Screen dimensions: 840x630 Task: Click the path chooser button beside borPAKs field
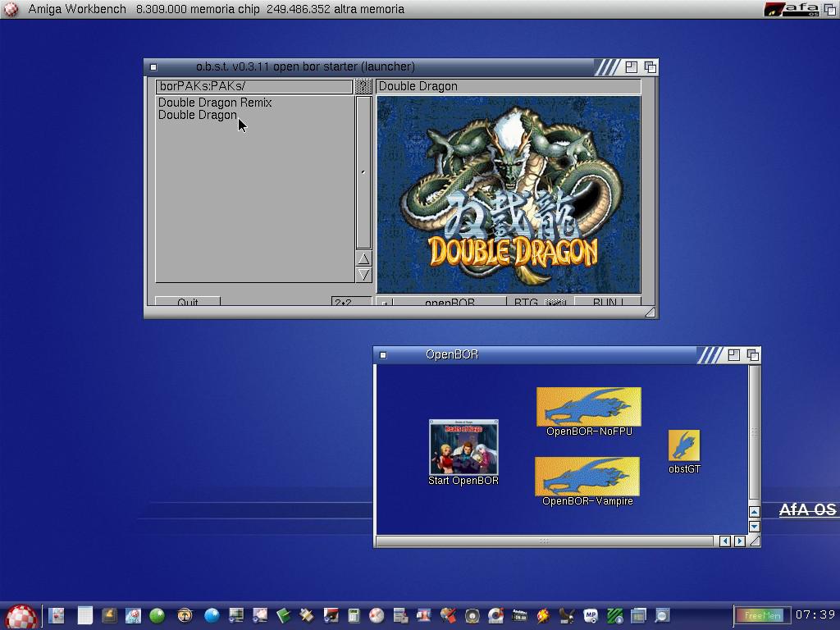pyautogui.click(x=363, y=86)
